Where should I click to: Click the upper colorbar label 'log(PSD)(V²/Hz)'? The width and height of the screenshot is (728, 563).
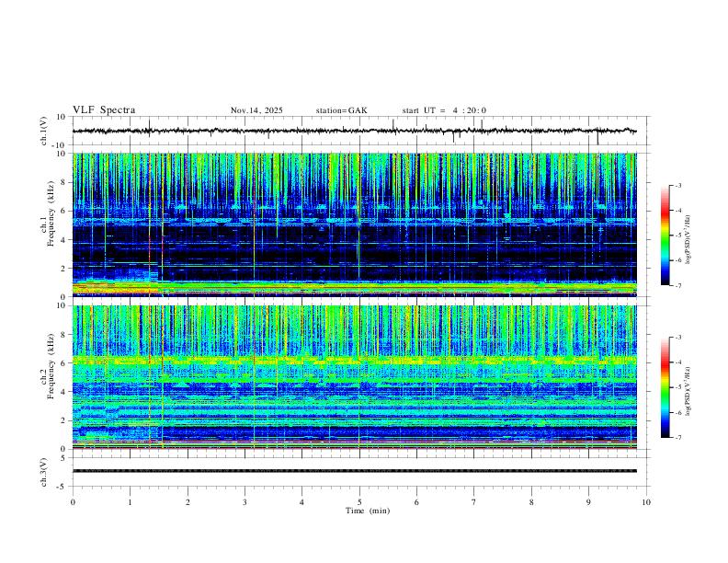coord(688,240)
